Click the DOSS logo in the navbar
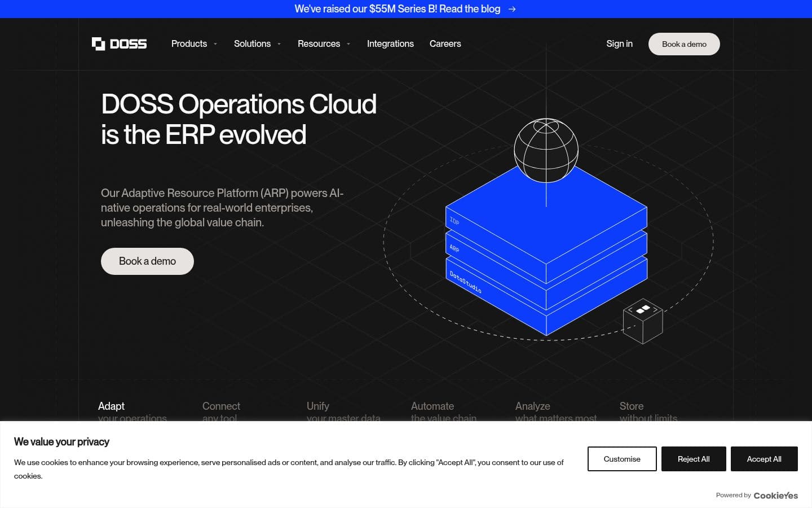The height and width of the screenshot is (508, 812). click(x=119, y=43)
